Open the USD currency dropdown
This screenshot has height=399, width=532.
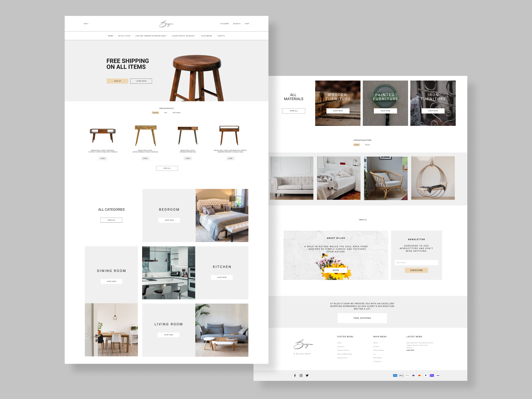click(x=86, y=24)
